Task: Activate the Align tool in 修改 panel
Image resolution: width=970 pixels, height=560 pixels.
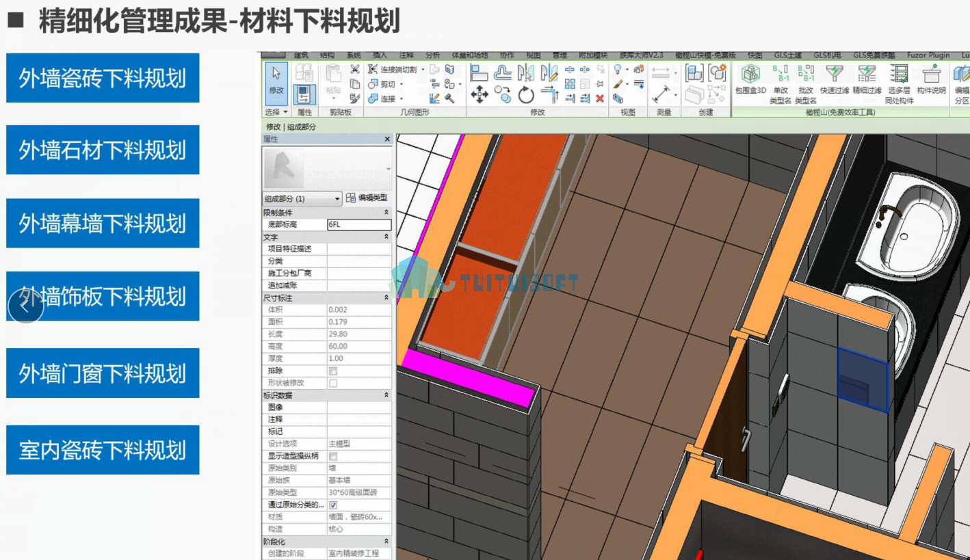Action: [x=480, y=72]
